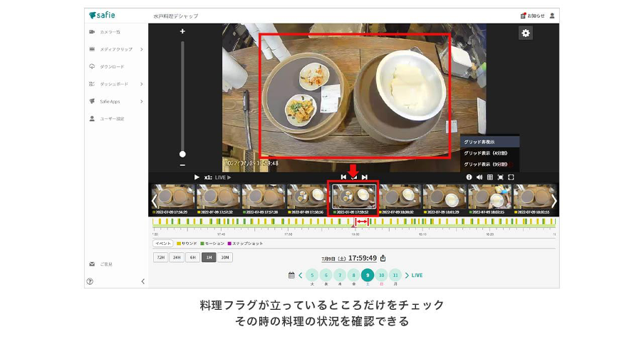The height and width of the screenshot is (339, 644).
Task: Set timeline range to 6H
Action: click(x=192, y=257)
